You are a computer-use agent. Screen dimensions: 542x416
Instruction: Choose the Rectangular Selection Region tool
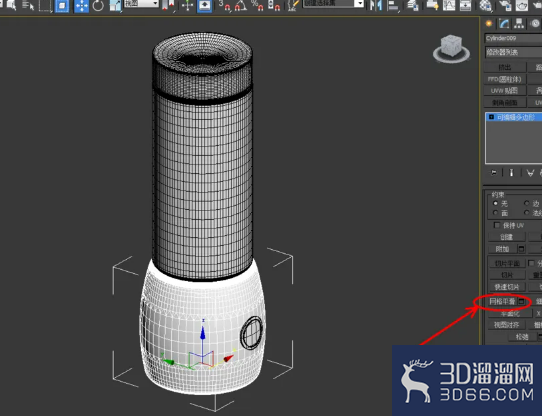pyautogui.click(x=45, y=5)
